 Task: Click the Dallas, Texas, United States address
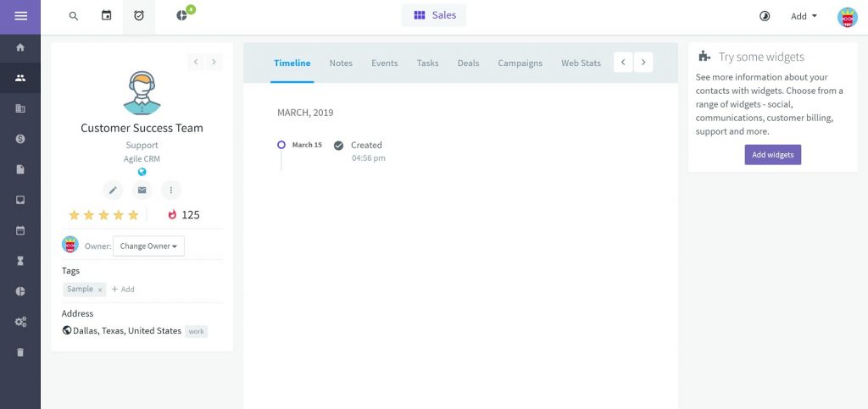[127, 330]
